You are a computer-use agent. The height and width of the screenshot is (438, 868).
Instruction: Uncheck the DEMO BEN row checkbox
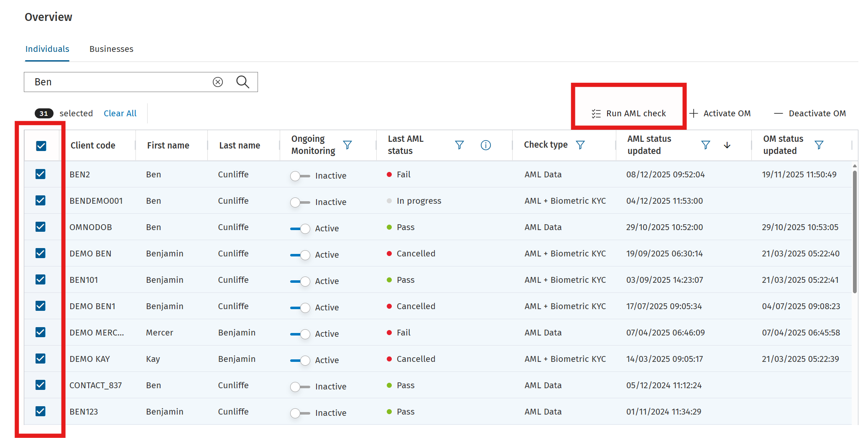coord(41,253)
